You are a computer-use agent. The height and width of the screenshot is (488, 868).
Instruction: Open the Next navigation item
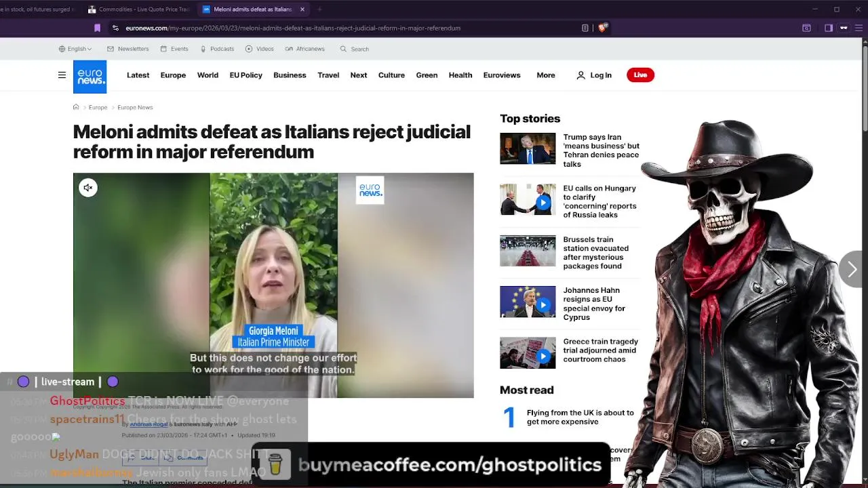[x=359, y=75]
